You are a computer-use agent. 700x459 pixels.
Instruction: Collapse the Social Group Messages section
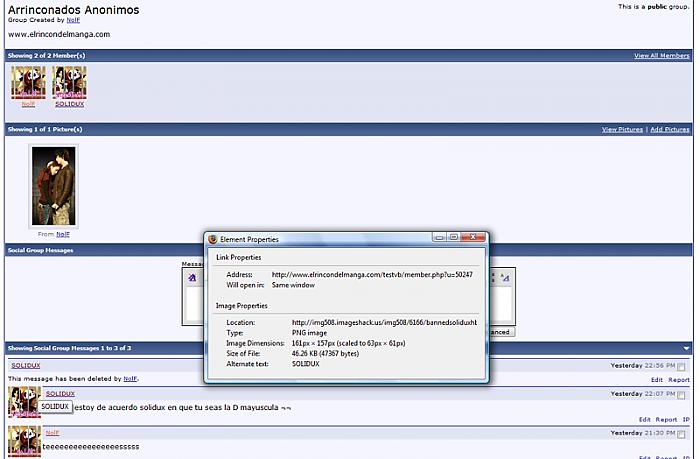point(686,348)
